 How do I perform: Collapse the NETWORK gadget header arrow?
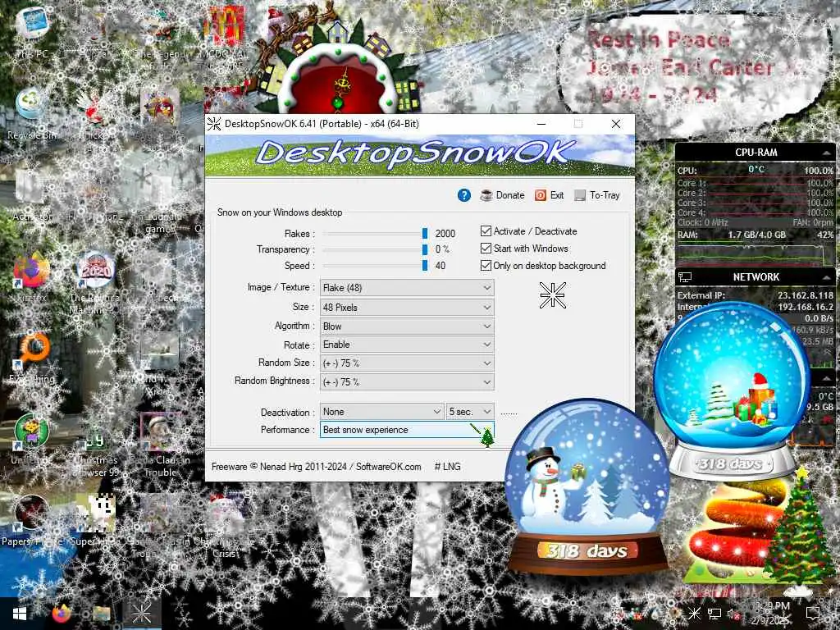pos(827,277)
